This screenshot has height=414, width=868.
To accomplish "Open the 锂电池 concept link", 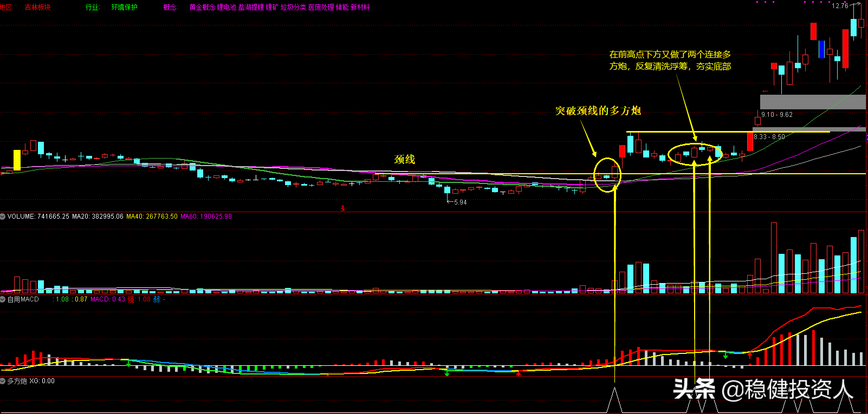I will pos(226,8).
